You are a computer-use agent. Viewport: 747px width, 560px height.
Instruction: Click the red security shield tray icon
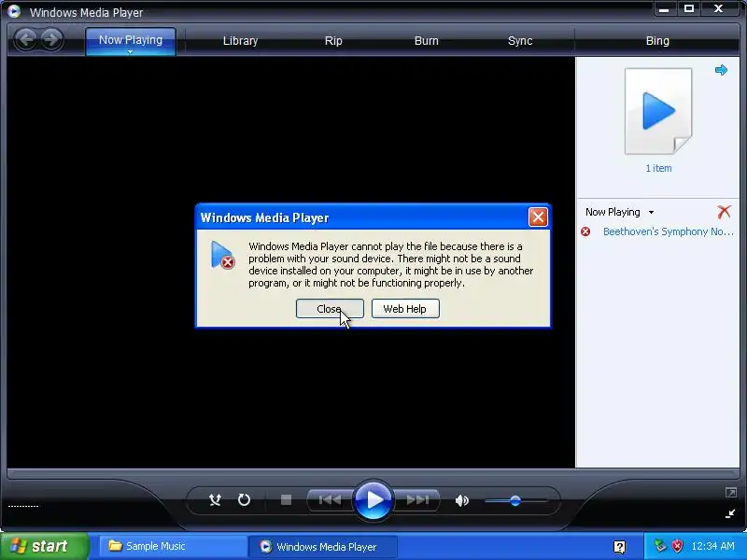pos(677,546)
